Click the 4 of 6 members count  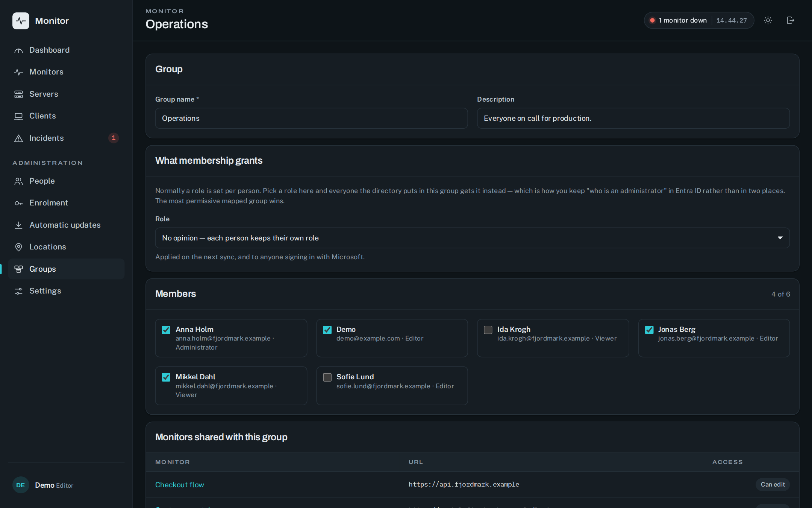point(780,294)
